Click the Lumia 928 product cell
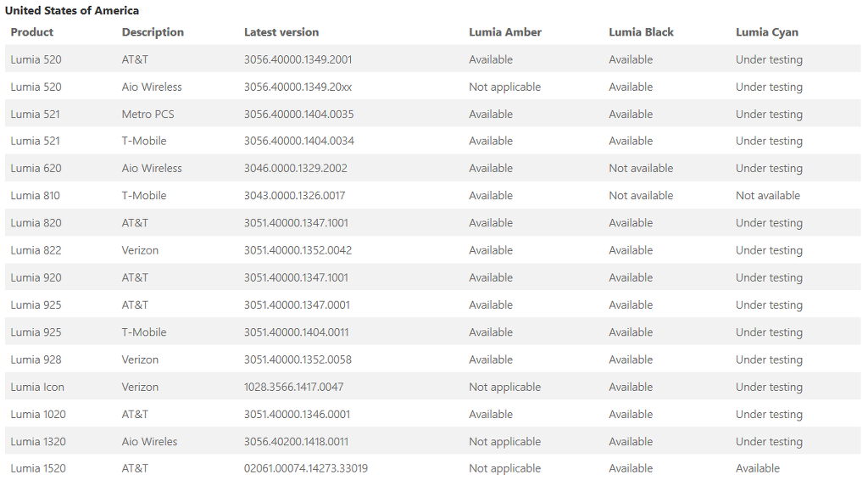 36,360
